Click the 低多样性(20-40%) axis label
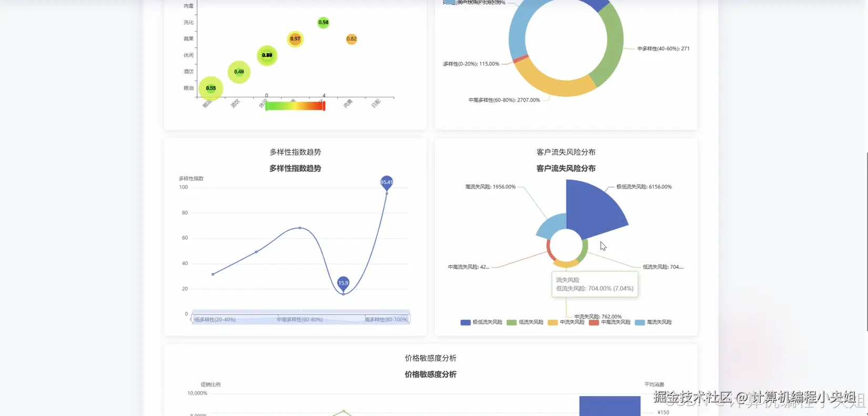868x416 pixels. click(215, 320)
